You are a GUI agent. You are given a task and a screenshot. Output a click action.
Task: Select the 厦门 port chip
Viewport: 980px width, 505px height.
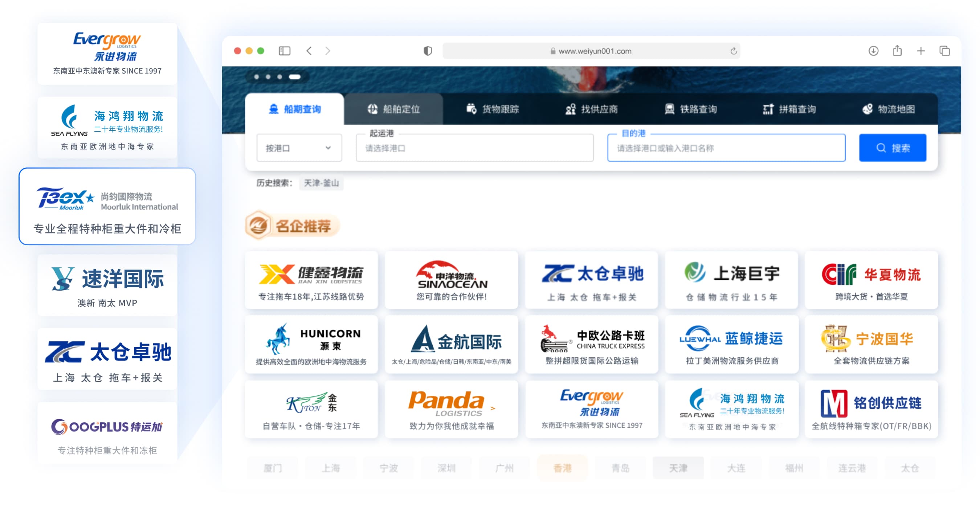pos(272,468)
